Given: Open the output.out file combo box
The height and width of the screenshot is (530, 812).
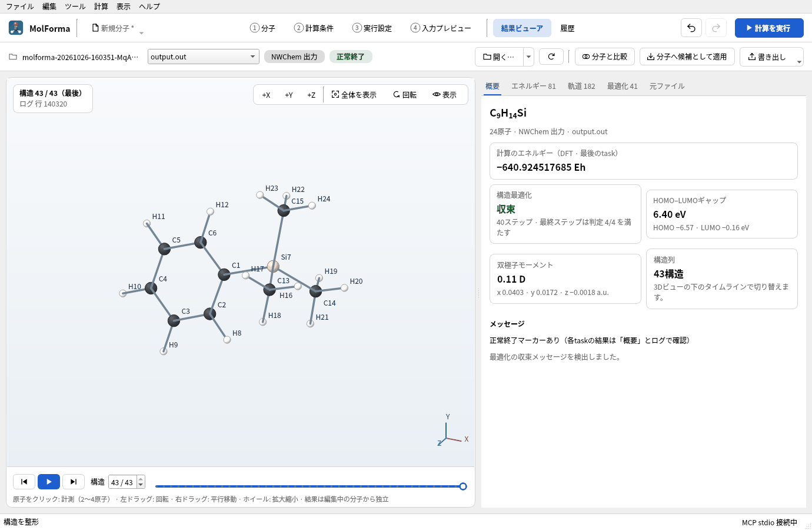Looking at the screenshot, I should point(204,57).
